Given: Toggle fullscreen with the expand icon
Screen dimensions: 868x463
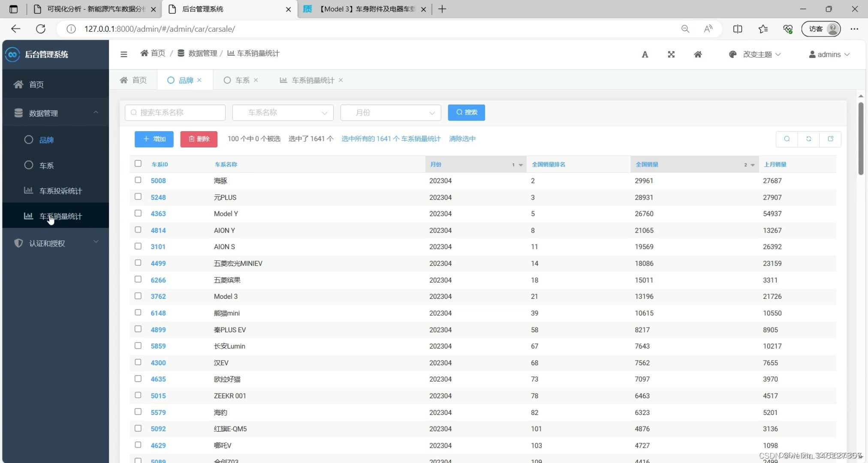Looking at the screenshot, I should pos(671,54).
